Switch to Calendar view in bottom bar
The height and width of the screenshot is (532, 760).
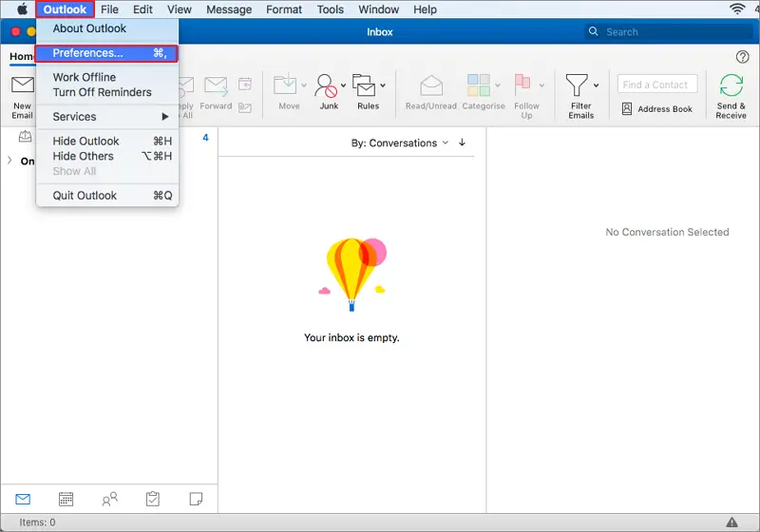click(x=66, y=499)
